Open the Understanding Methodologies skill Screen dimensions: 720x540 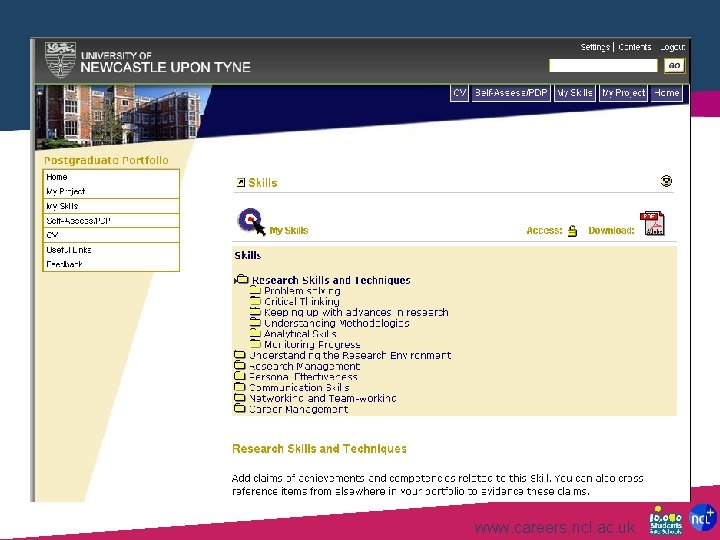pyautogui.click(x=337, y=323)
